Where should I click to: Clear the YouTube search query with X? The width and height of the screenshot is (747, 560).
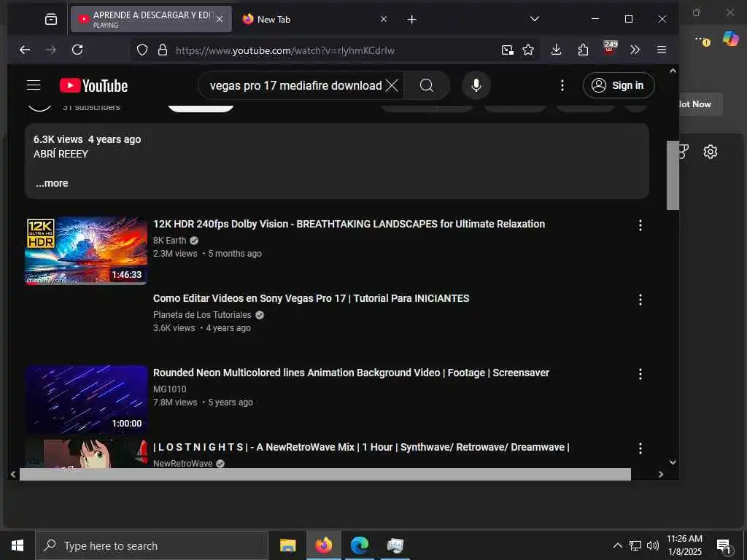coord(392,85)
